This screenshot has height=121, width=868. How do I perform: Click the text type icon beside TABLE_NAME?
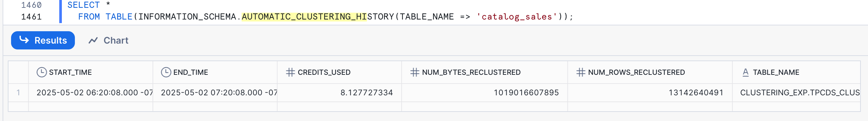tap(745, 72)
